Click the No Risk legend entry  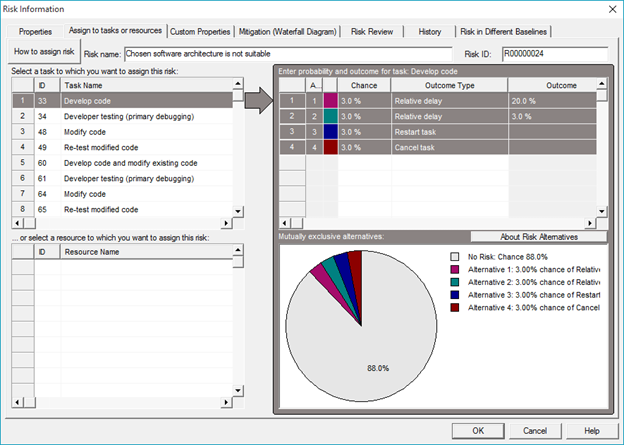499,257
